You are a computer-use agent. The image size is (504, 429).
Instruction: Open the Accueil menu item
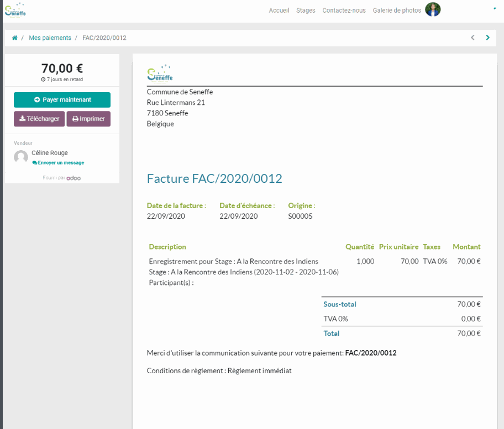tap(279, 10)
